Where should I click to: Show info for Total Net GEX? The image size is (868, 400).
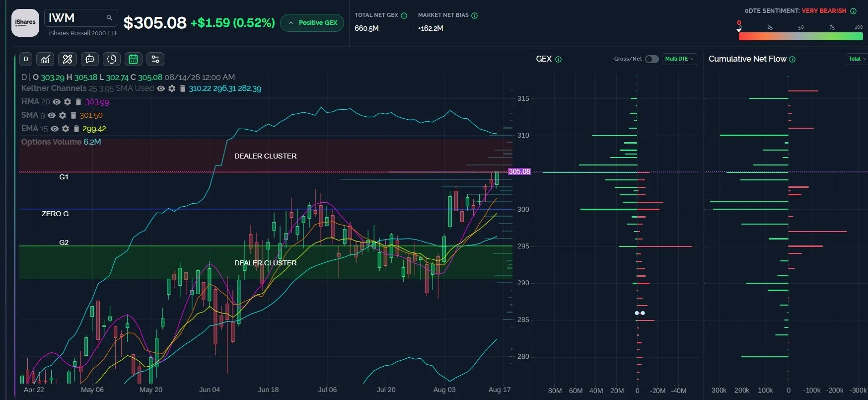click(x=404, y=15)
